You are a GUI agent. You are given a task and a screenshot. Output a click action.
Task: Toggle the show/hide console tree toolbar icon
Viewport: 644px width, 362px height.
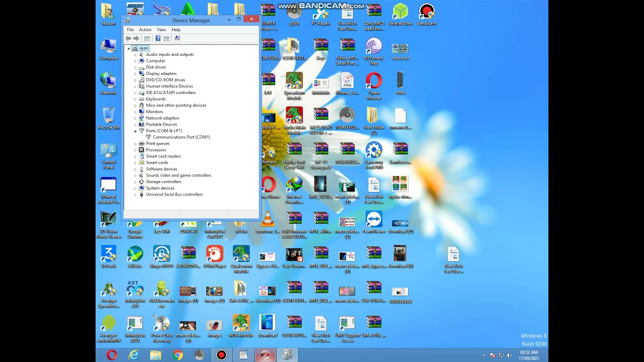click(147, 38)
